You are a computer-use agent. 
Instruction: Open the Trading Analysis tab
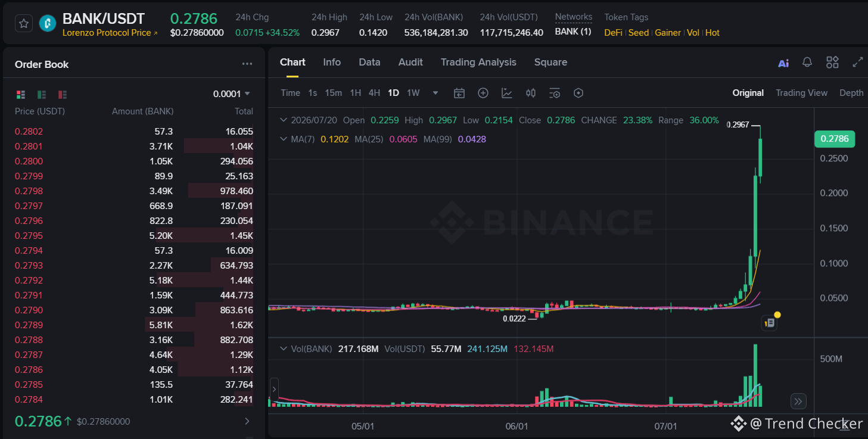tap(478, 62)
